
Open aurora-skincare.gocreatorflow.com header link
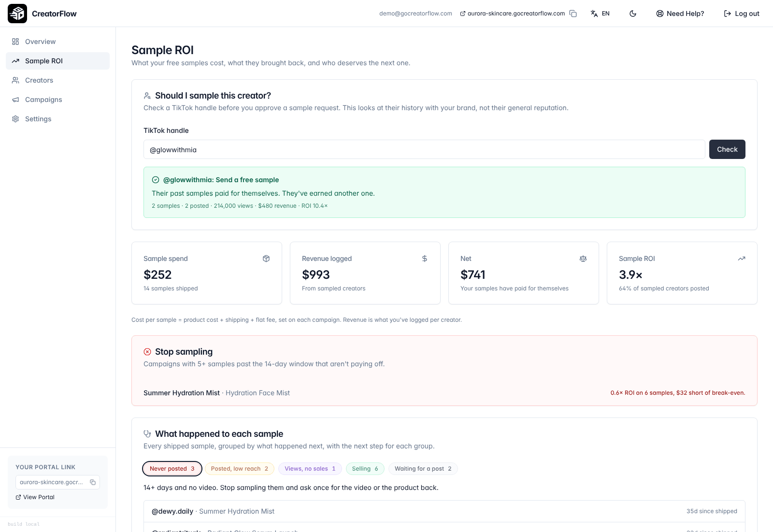pyautogui.click(x=512, y=14)
